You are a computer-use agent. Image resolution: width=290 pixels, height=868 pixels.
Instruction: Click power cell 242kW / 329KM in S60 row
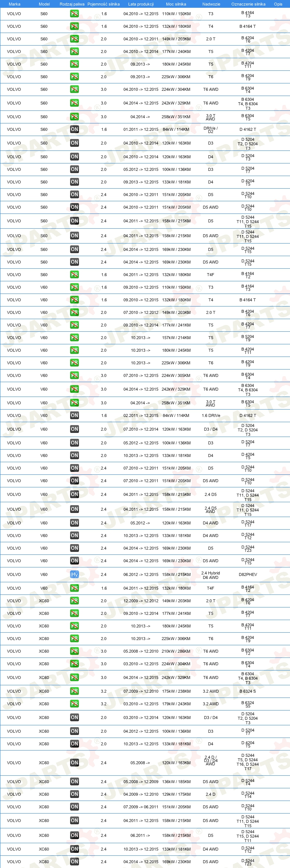click(176, 103)
